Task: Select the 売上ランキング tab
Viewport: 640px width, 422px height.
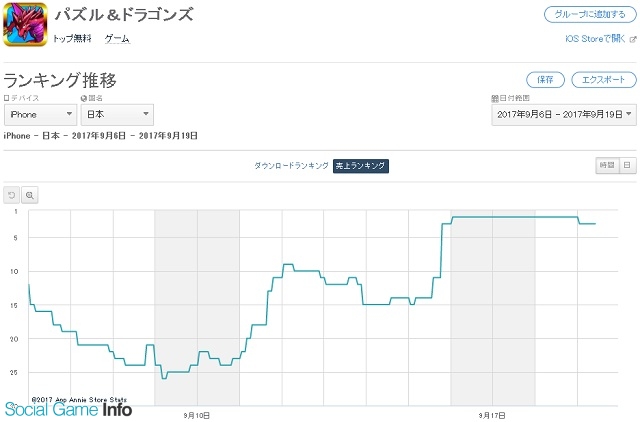Action: coord(360,165)
